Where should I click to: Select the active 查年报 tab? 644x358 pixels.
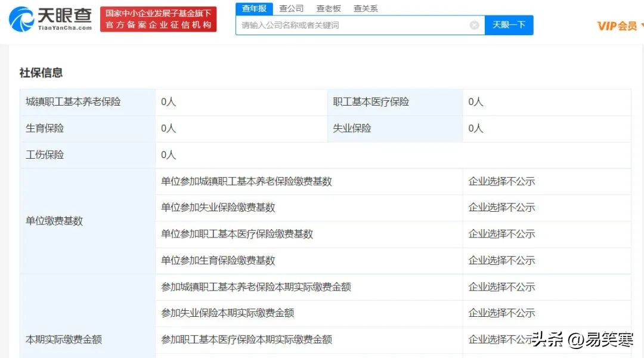pos(254,8)
